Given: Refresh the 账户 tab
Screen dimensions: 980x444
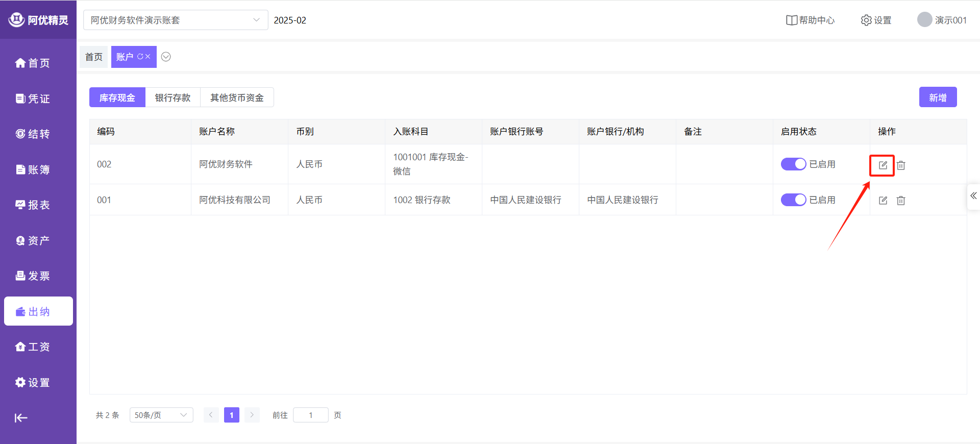Looking at the screenshot, I should (x=140, y=57).
